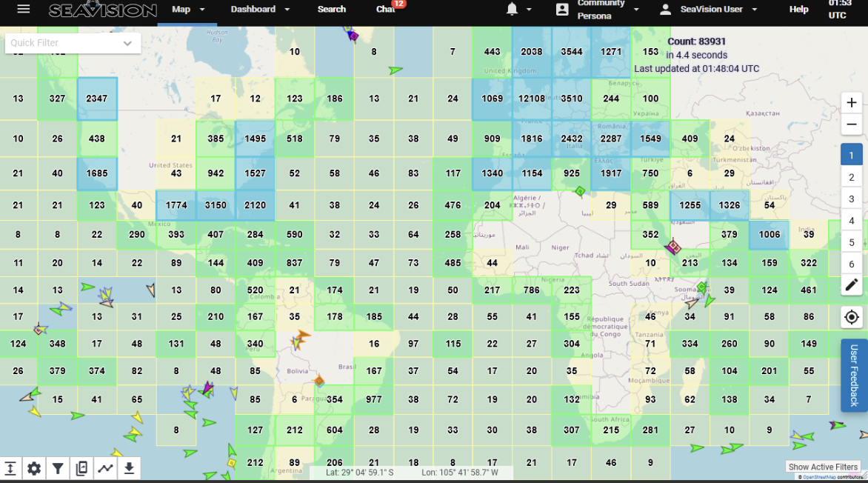Select the 2347 cluster cell
Viewport: 868px width, 483px height.
pyautogui.click(x=97, y=99)
